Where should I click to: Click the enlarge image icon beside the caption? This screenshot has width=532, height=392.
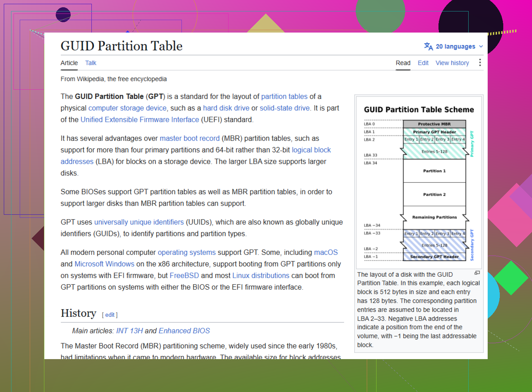(477, 273)
